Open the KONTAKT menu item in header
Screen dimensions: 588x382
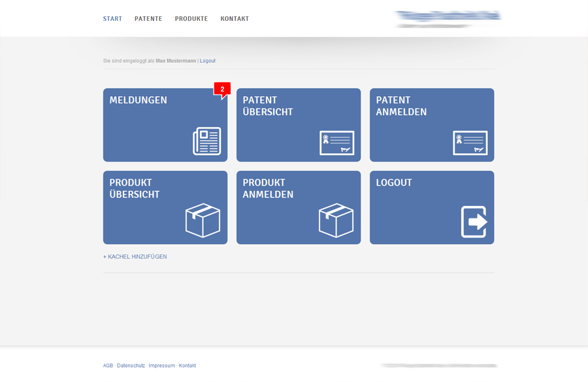click(235, 19)
